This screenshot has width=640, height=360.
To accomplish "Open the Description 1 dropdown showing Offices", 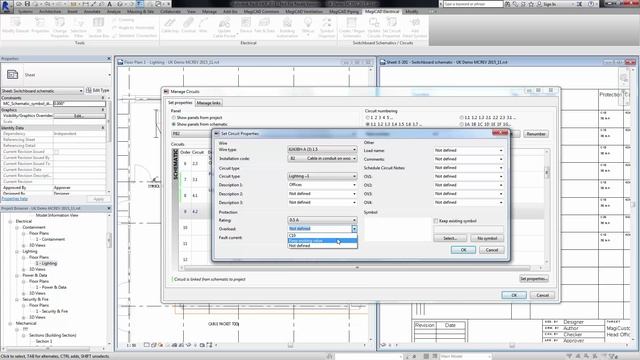I will pyautogui.click(x=322, y=185).
